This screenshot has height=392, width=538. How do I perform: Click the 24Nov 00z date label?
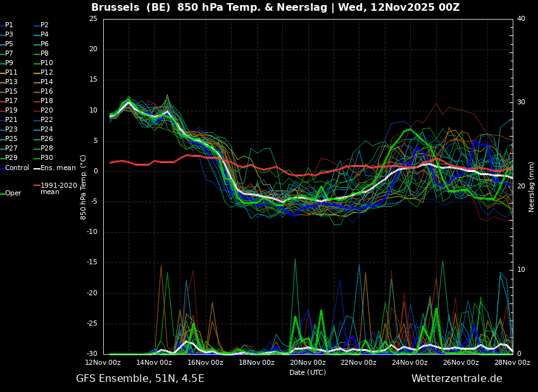pos(410,362)
